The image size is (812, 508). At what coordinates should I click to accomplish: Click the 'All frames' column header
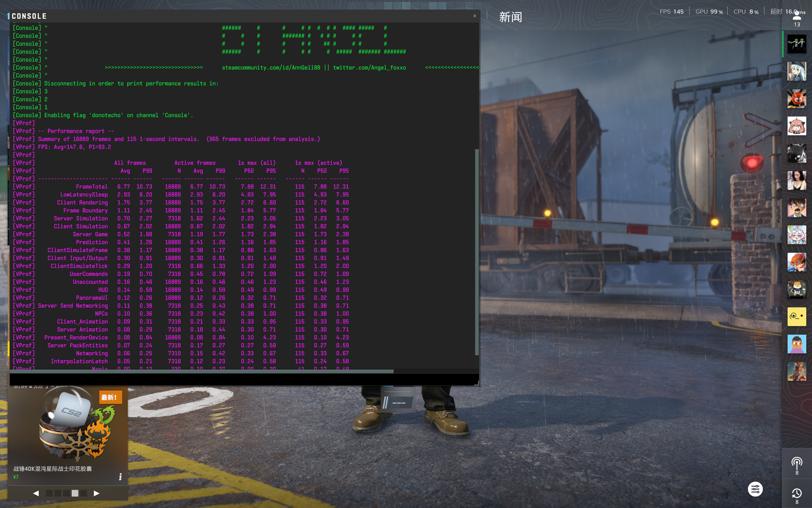[130, 163]
